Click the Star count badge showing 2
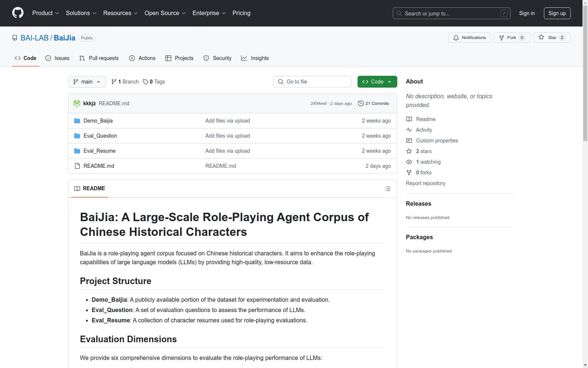 click(562, 38)
